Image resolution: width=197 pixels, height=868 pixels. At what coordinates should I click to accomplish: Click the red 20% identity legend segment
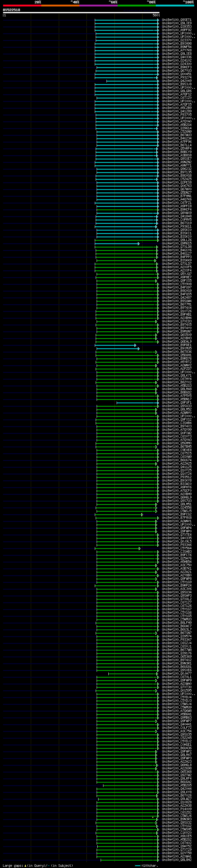[22, 6]
